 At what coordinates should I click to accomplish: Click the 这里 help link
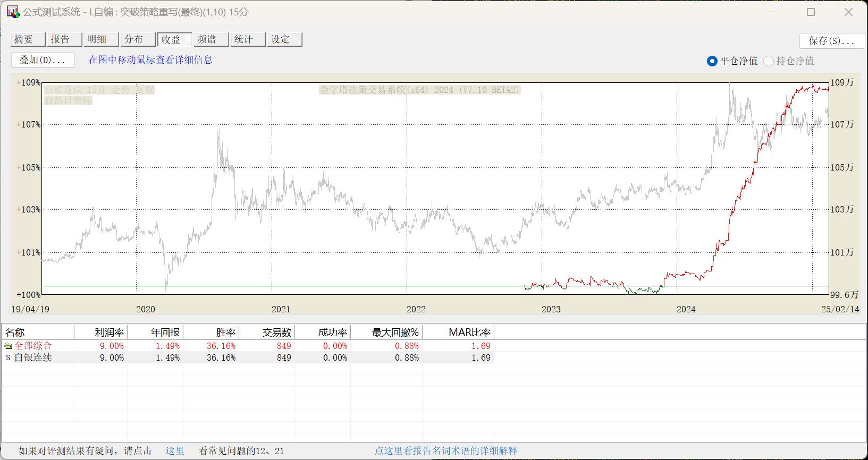tap(175, 451)
